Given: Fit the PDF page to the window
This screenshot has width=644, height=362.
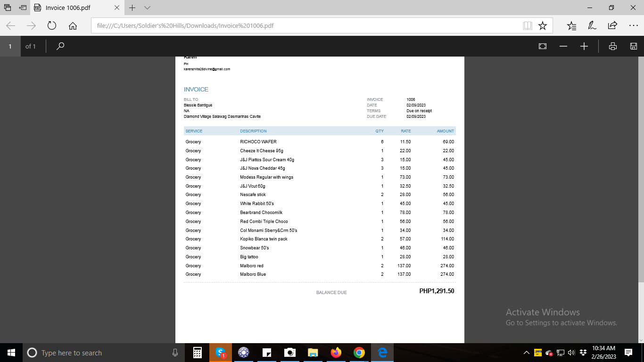Looking at the screenshot, I should point(543,46).
